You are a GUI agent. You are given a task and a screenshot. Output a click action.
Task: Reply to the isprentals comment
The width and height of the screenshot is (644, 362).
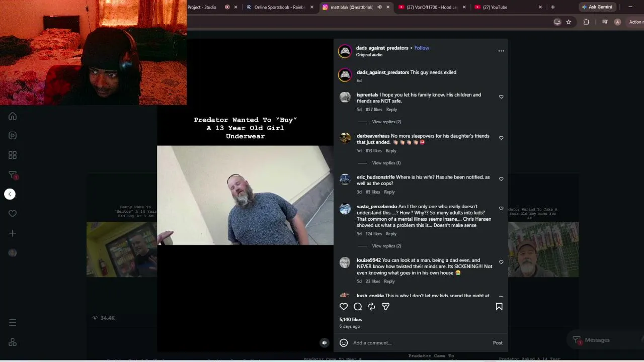tap(391, 110)
